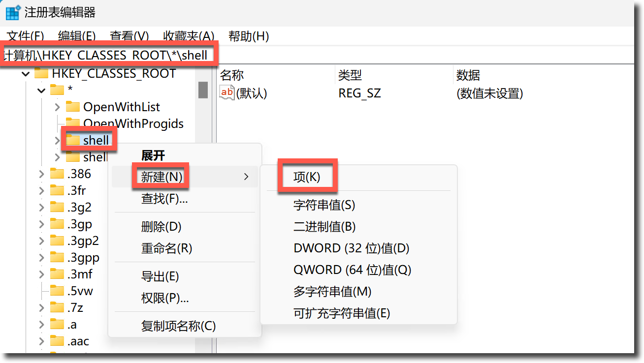
Task: Collapse the * key node
Action: tap(41, 90)
